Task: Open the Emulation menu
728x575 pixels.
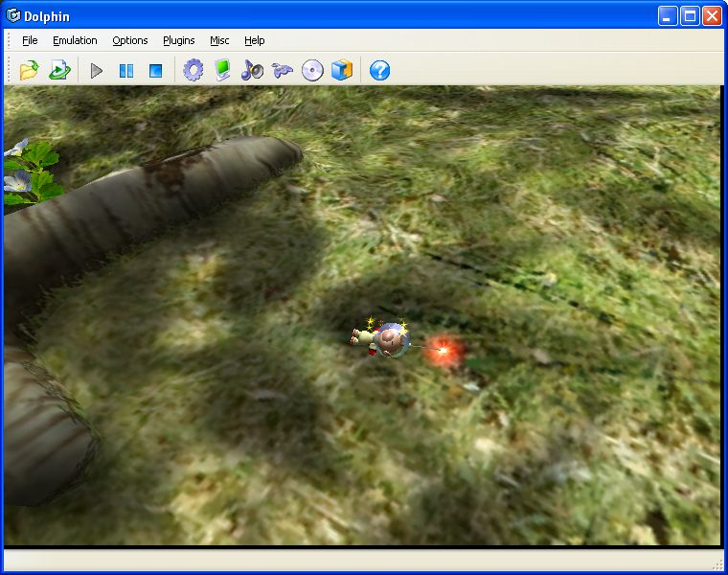Action: point(75,40)
